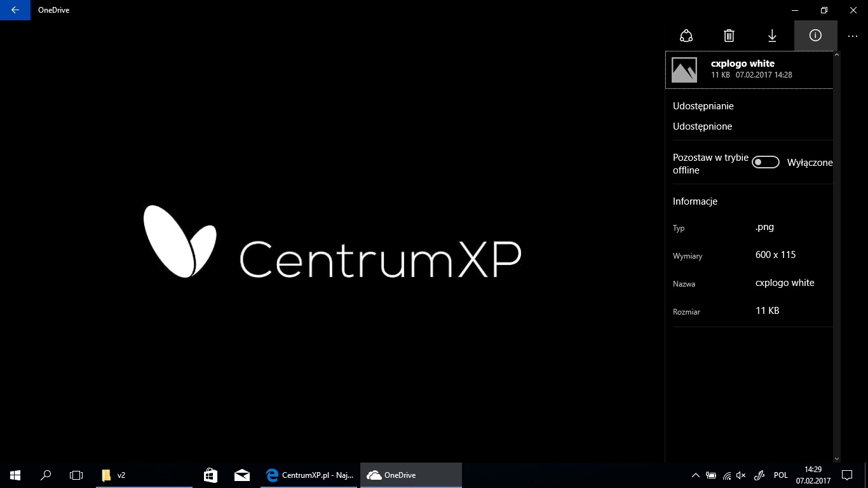Open the more options ellipsis menu
Screen dimensions: 868x488
pos(853,36)
